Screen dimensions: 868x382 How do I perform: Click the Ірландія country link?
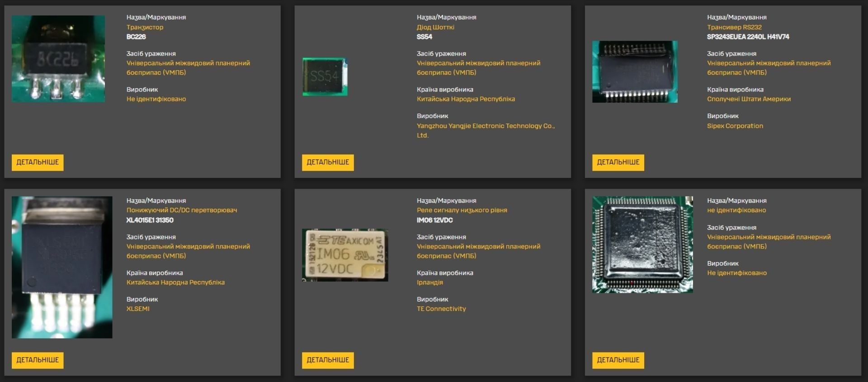[x=429, y=282]
